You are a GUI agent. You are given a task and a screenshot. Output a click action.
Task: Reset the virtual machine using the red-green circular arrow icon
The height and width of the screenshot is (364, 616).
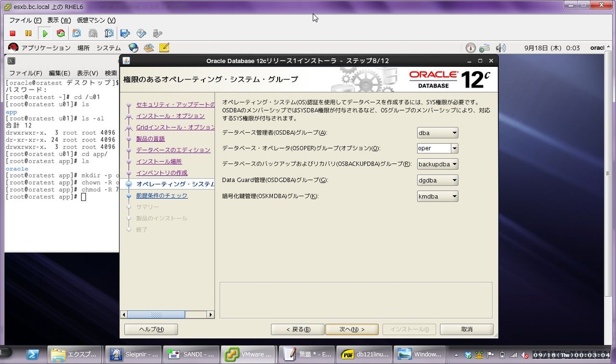(x=61, y=33)
